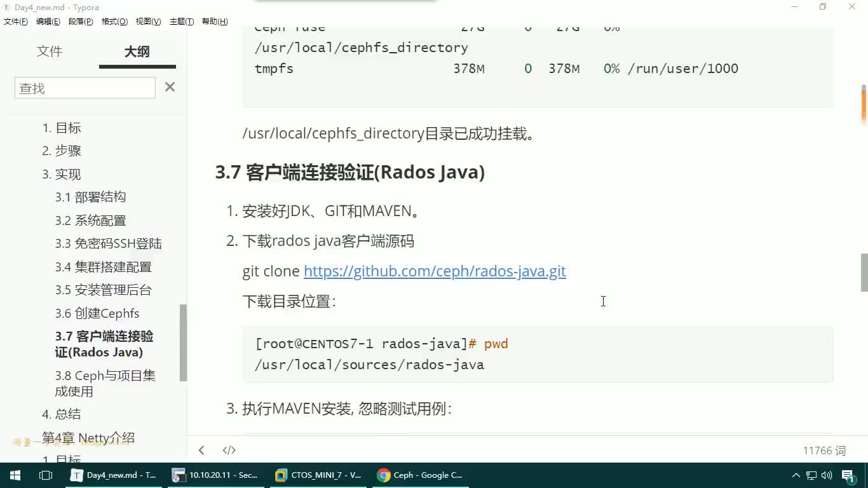This screenshot has width=868, height=488.
Task: Open network status tray icon
Action: click(x=811, y=475)
